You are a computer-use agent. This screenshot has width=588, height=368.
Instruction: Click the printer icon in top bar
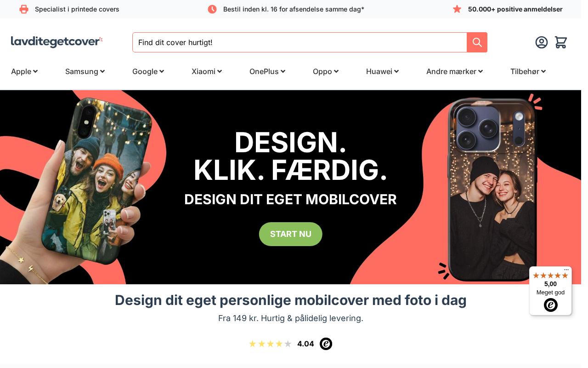pos(24,9)
